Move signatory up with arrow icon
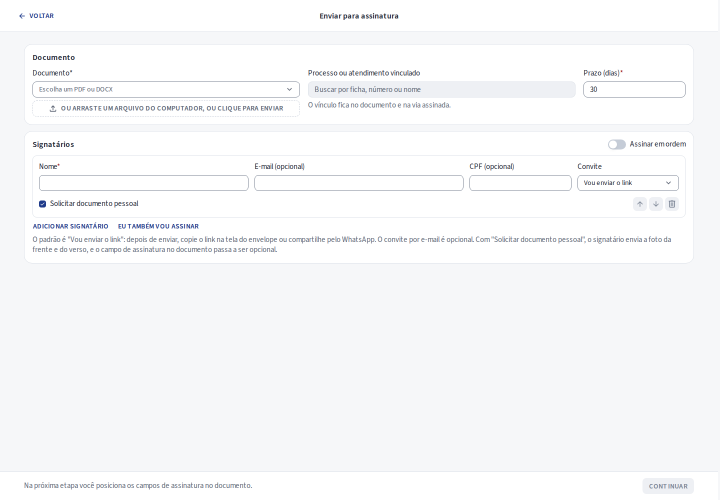This screenshot has height=500, width=720. [640, 204]
